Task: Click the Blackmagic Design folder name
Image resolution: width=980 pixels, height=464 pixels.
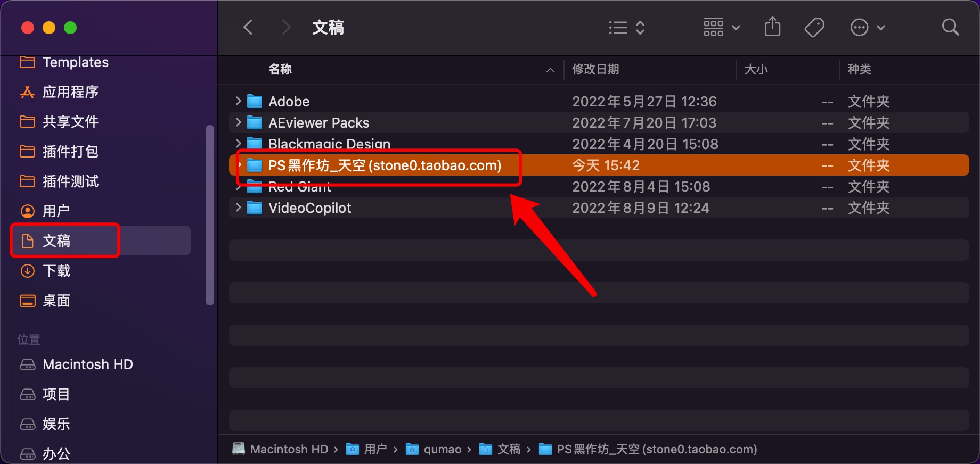Action: coord(329,144)
